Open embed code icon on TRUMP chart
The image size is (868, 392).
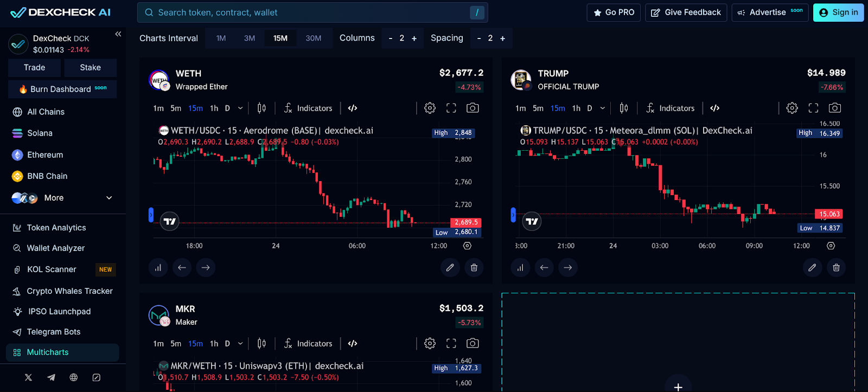[715, 108]
